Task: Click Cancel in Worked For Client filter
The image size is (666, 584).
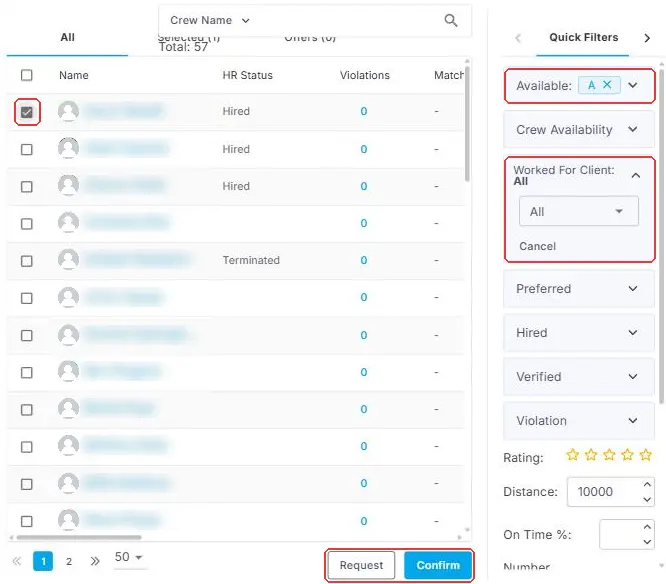Action: pyautogui.click(x=537, y=246)
